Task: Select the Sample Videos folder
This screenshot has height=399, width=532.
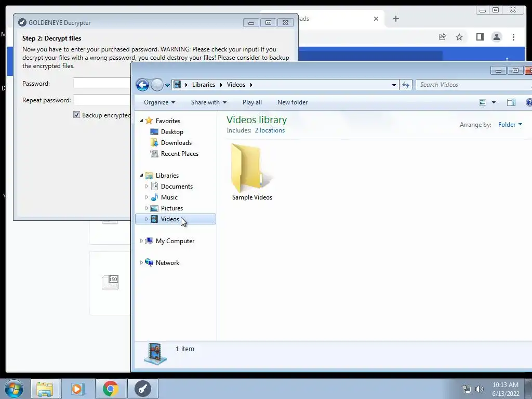Action: pos(252,172)
